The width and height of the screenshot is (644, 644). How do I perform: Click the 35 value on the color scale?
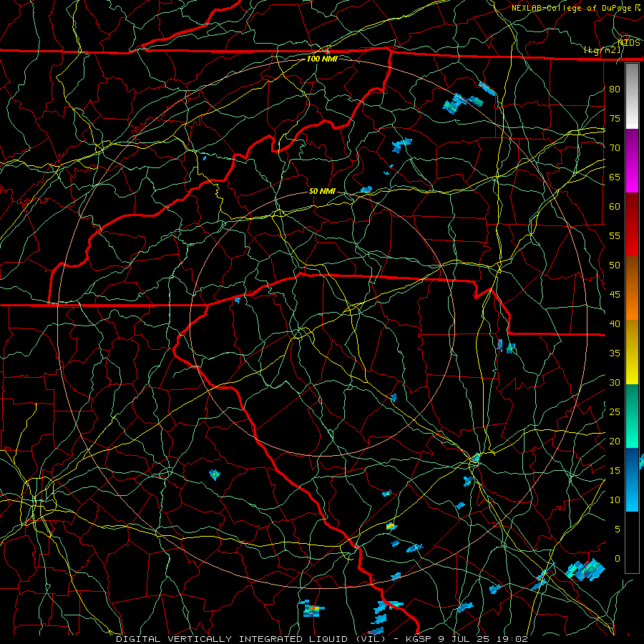[615, 353]
